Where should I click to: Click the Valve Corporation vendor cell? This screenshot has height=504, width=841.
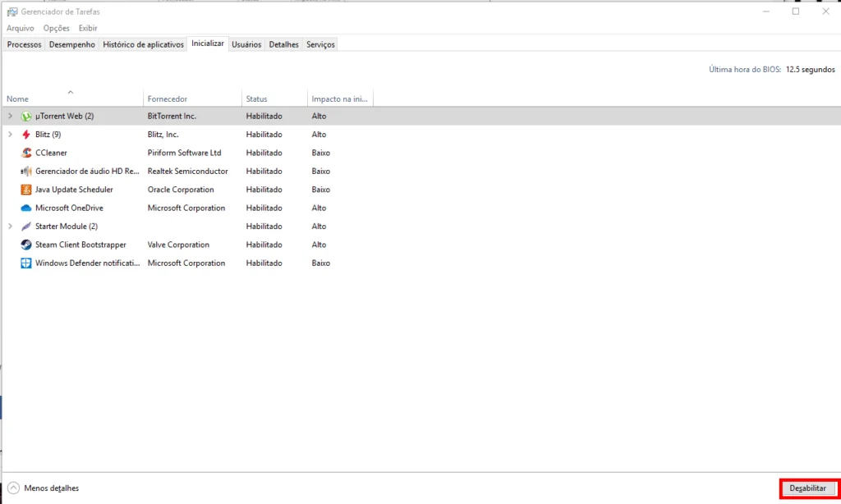(178, 245)
